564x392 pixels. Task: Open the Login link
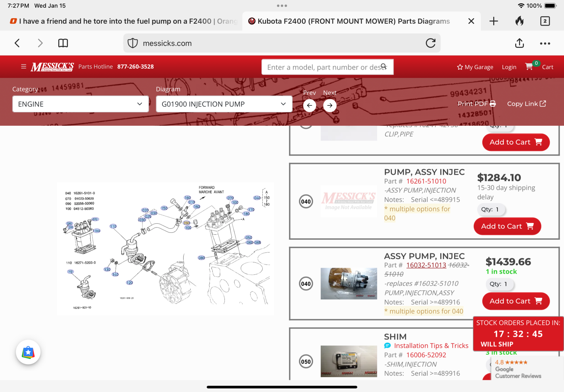tap(509, 67)
